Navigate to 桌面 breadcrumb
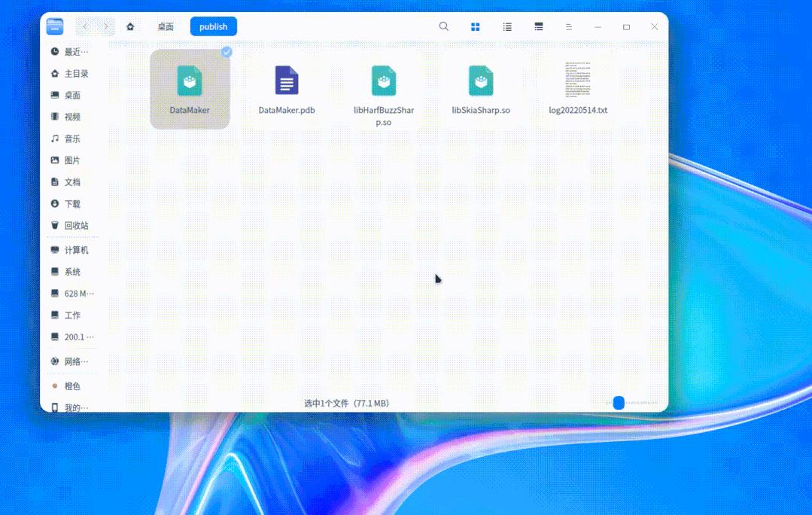This screenshot has width=812, height=515. [166, 27]
